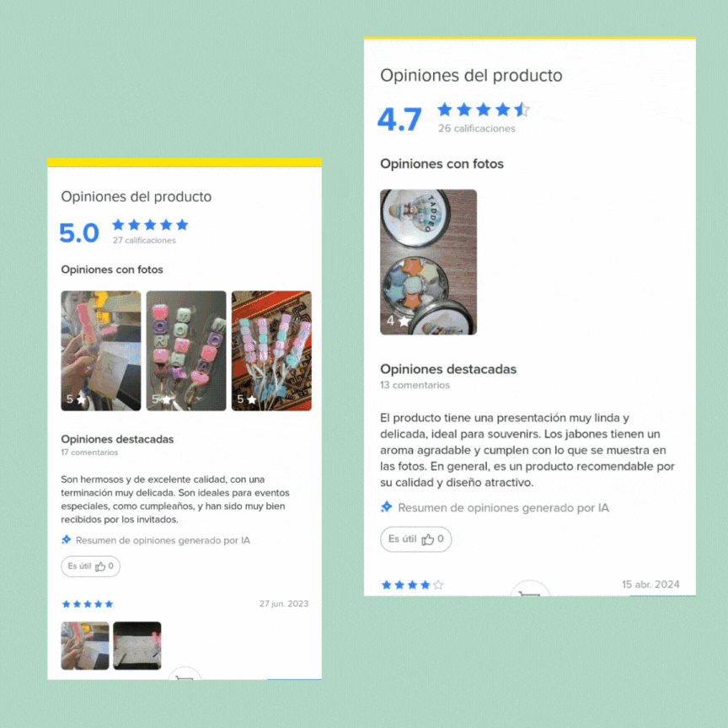Click the 27 calificaciones link

(144, 240)
